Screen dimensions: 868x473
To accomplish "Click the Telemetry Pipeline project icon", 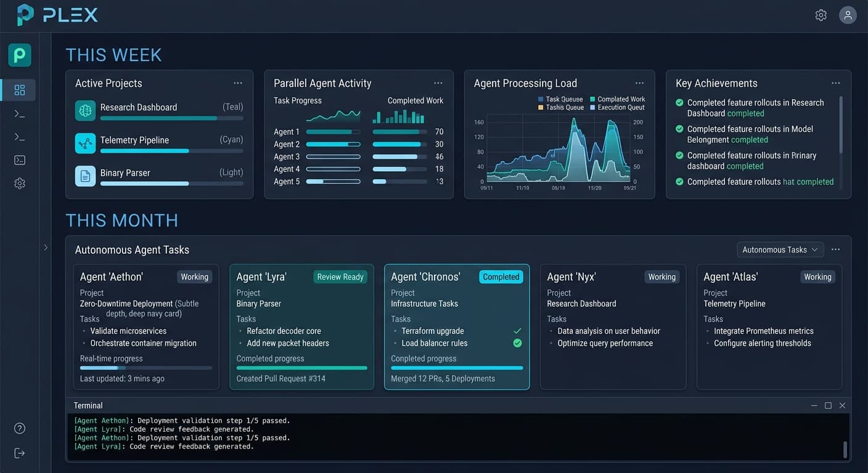I will (85, 143).
